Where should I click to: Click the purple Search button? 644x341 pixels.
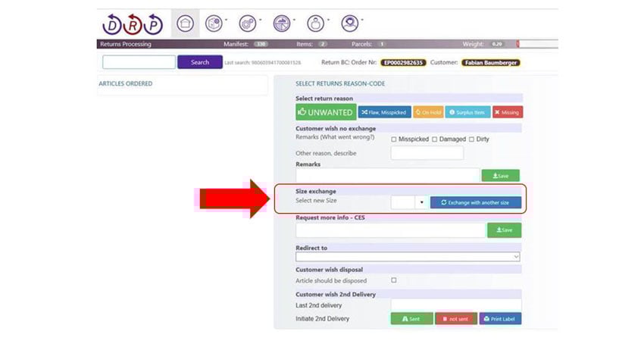click(200, 62)
